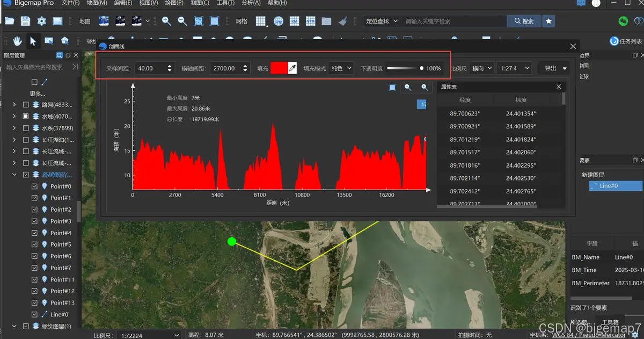This screenshot has height=339, width=644.
Task: Open the 导出 export dropdown
Action: (554, 68)
